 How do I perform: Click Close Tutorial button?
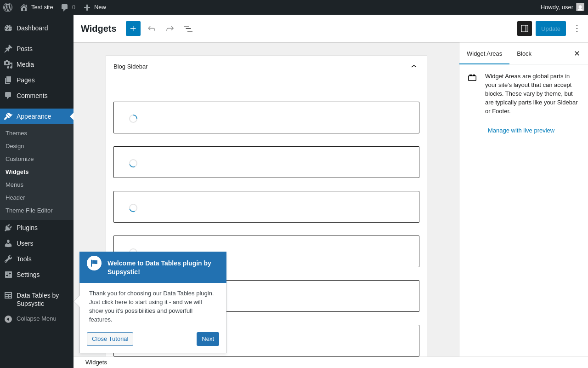click(x=110, y=339)
